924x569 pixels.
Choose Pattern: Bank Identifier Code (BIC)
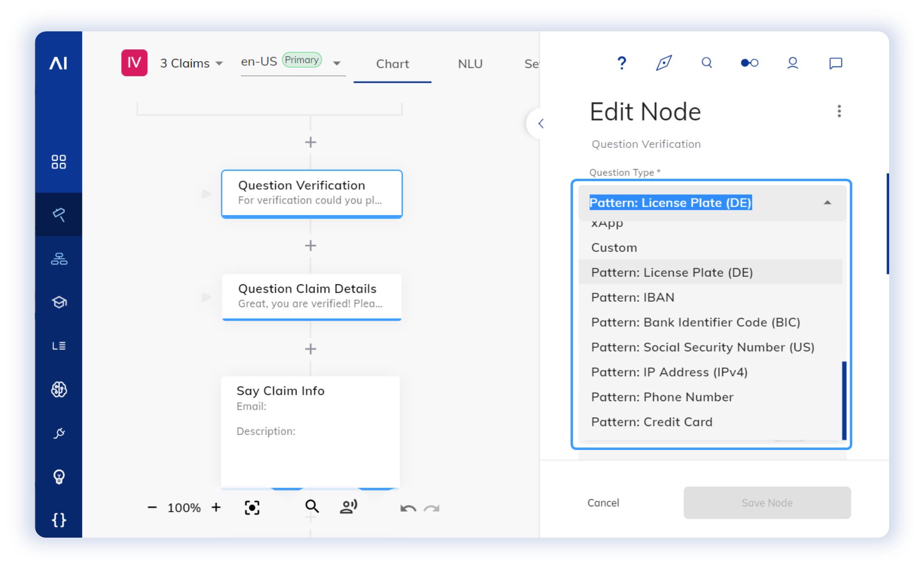point(710,322)
